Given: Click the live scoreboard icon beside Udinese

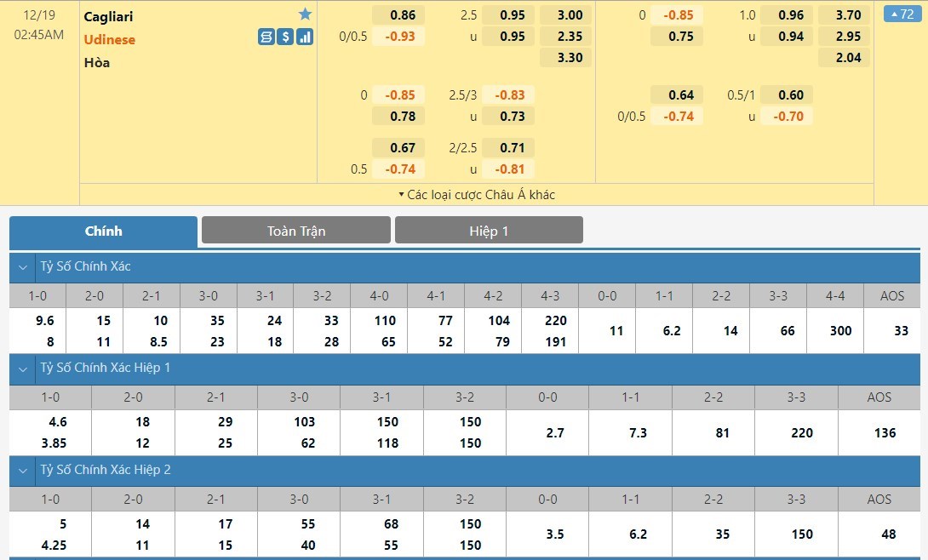Looking at the screenshot, I should click(x=266, y=37).
